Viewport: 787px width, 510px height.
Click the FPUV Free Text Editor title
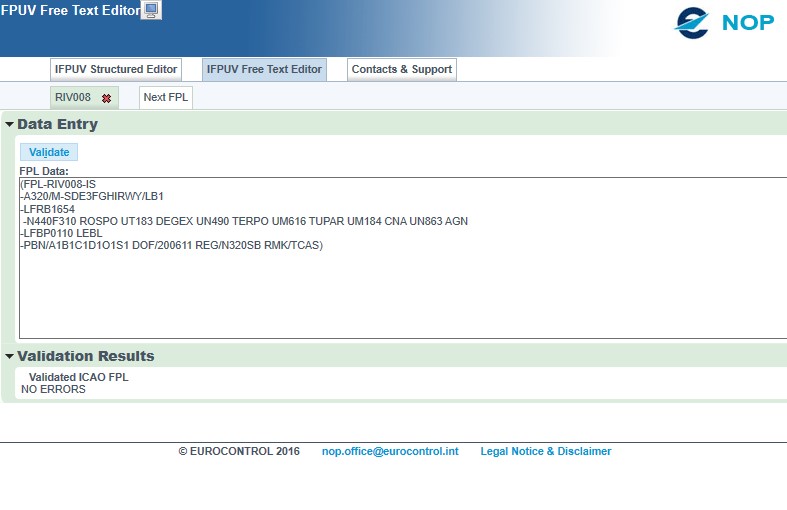pyautogui.click(x=70, y=11)
